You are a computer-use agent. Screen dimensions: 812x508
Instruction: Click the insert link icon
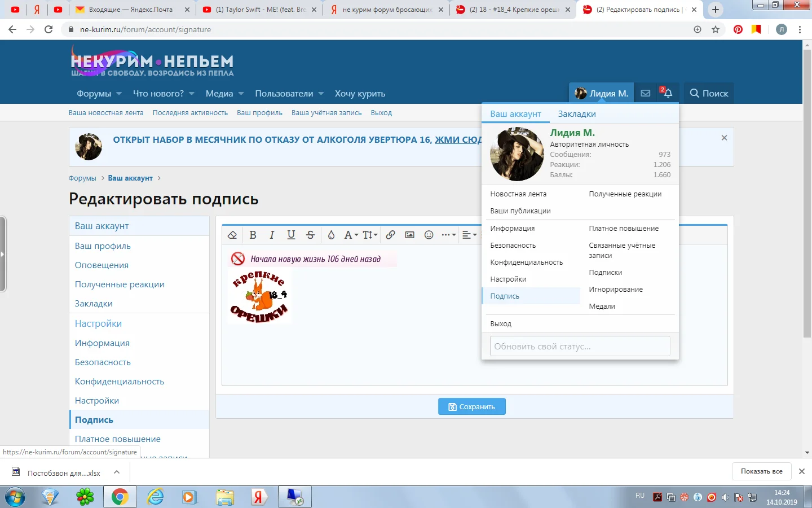pos(390,235)
